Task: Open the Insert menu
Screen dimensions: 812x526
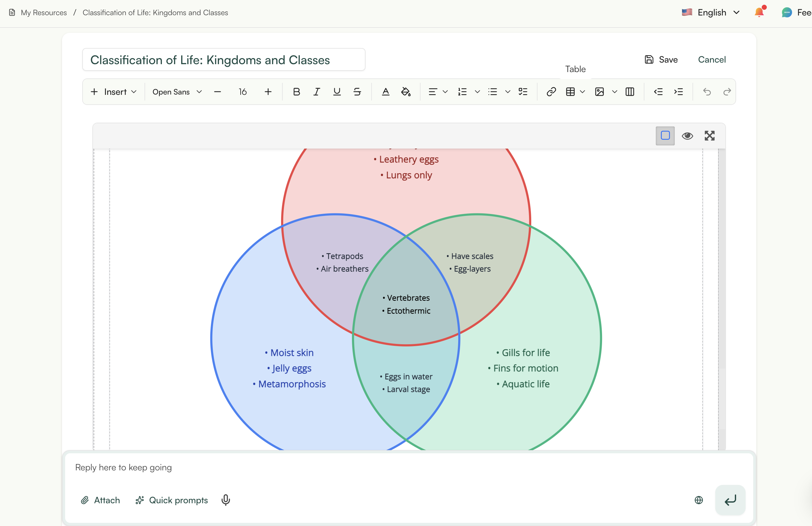Action: [114, 92]
